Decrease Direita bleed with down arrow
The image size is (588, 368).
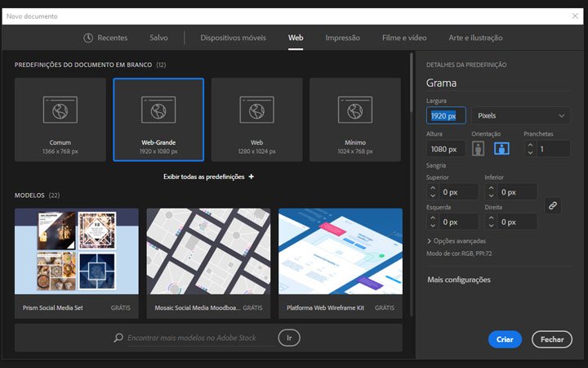(492, 226)
